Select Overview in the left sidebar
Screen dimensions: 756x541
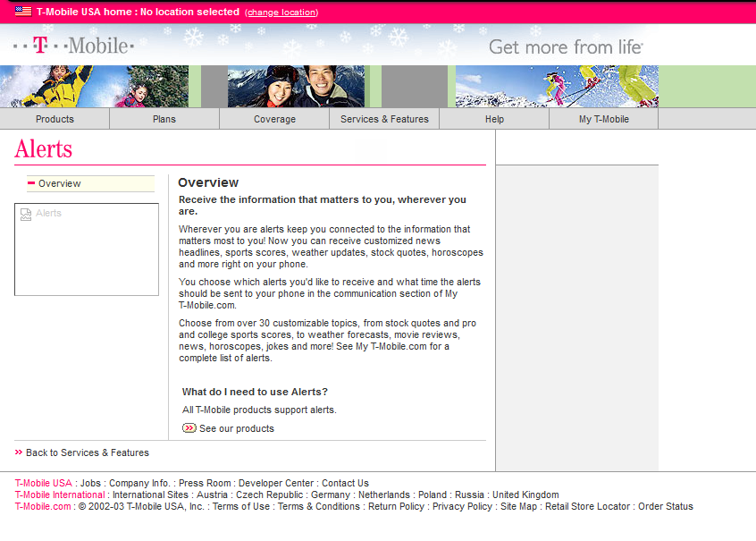[90, 183]
